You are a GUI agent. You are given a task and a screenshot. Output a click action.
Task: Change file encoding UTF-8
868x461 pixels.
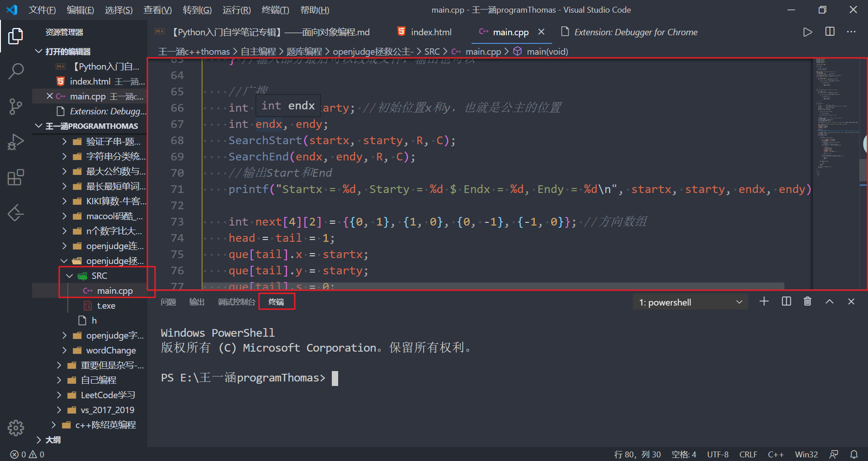click(717, 454)
